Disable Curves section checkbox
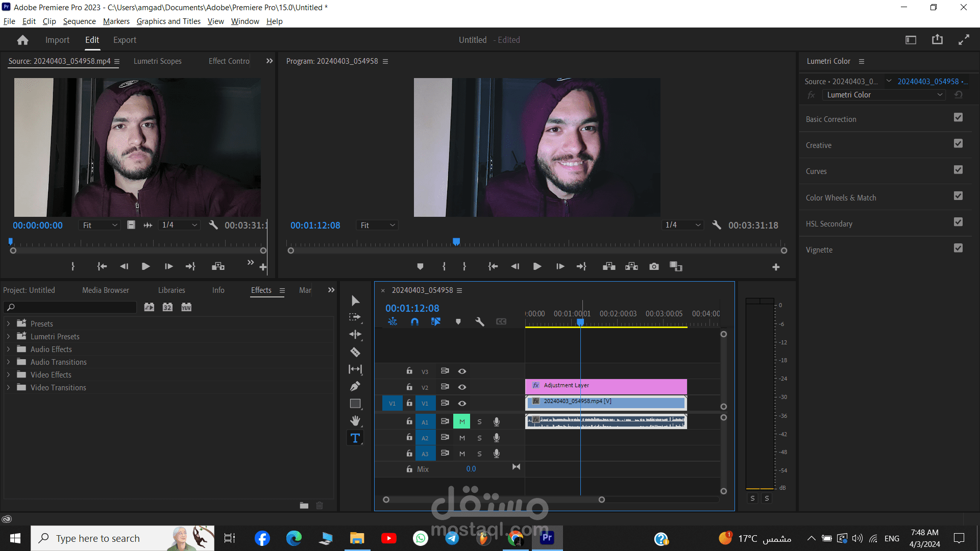This screenshot has height=551, width=980. [958, 169]
